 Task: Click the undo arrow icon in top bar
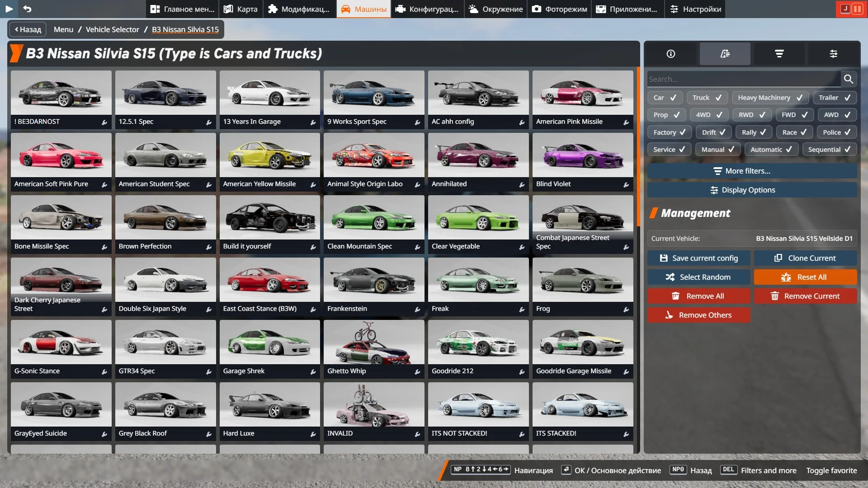tap(27, 9)
